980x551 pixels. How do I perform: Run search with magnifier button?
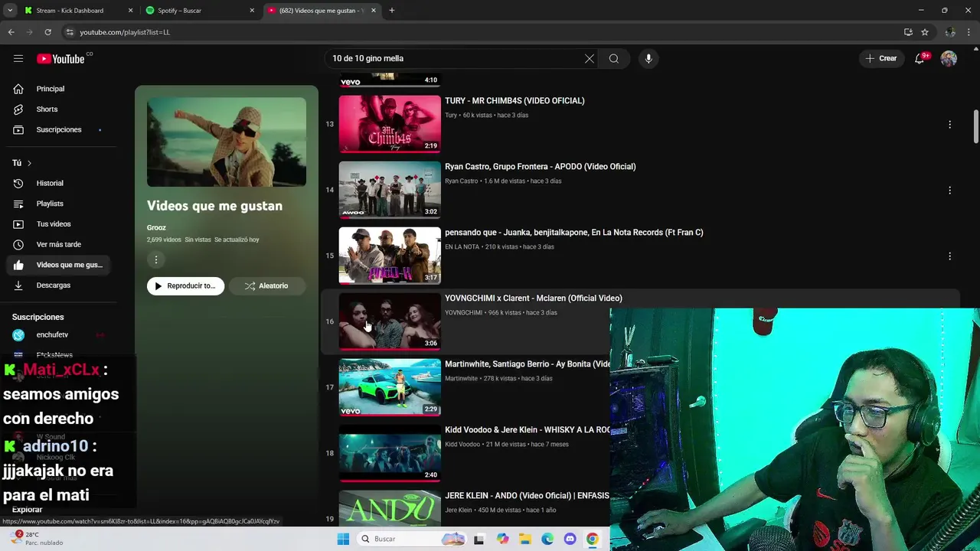[x=614, y=58]
